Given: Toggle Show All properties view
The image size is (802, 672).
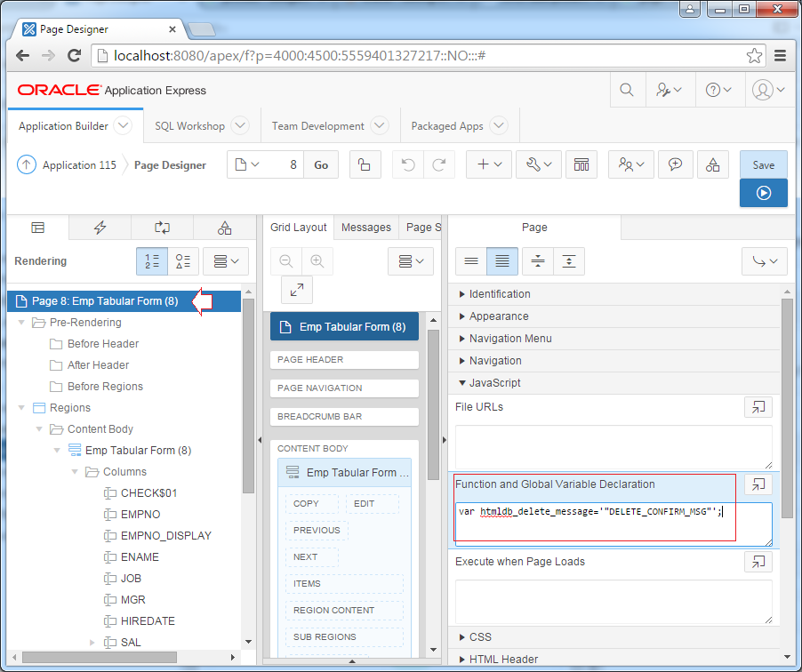Looking at the screenshot, I should 502,261.
